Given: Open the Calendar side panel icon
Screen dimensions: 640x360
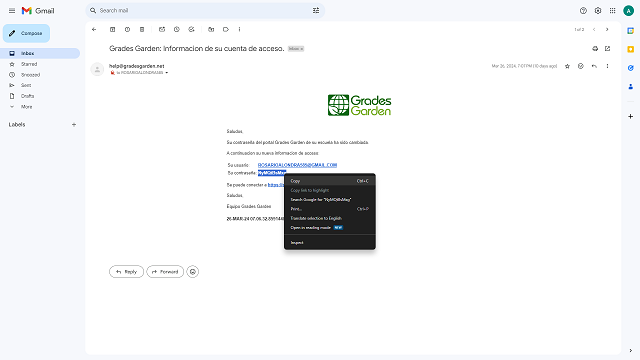Looking at the screenshot, I should click(631, 31).
